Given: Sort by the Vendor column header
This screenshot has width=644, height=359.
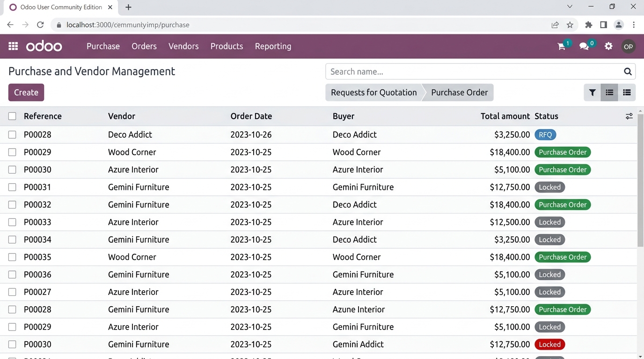Looking at the screenshot, I should coord(122,116).
